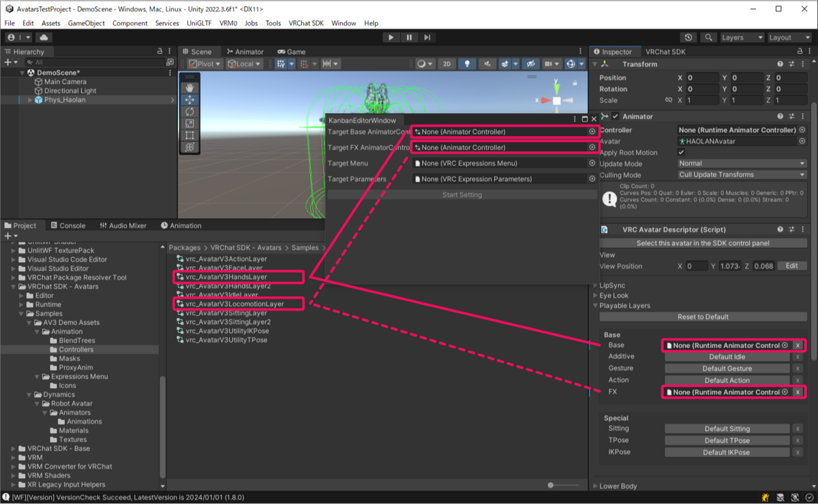This screenshot has height=504, width=818.
Task: Collapse DemoScene in Hierarchy
Action: tap(22, 72)
